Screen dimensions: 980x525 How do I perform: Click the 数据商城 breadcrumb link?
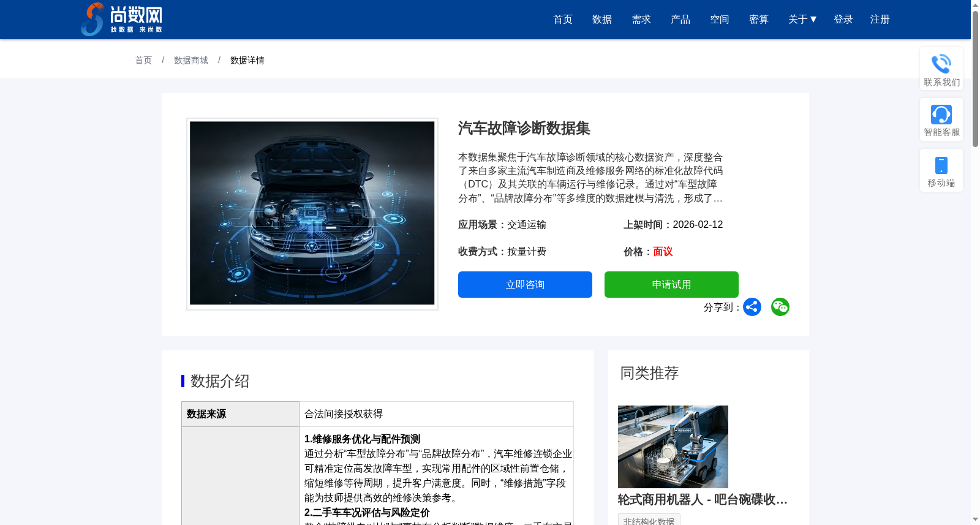point(191,60)
